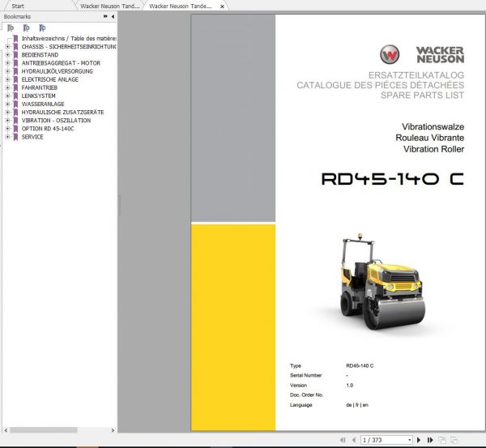The width and height of the screenshot is (486, 448).
Task: Click the Bookmarks panel title
Action: [x=17, y=16]
